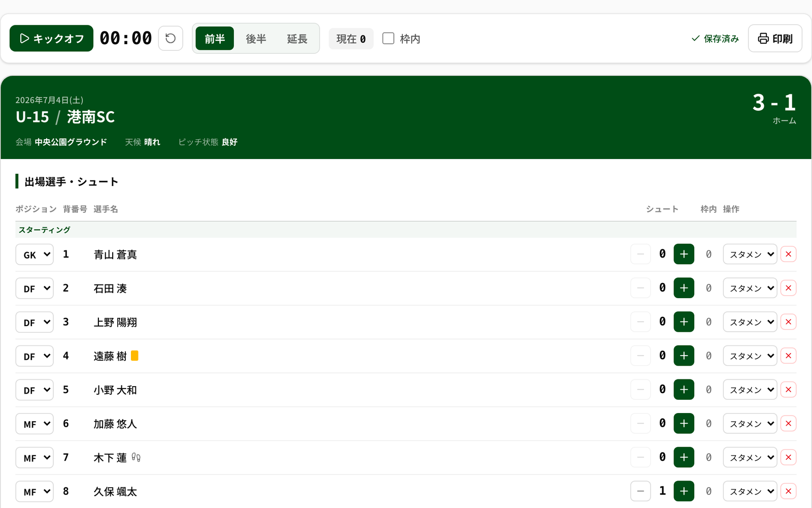Remove 木下 蓮 from the lineup

788,457
